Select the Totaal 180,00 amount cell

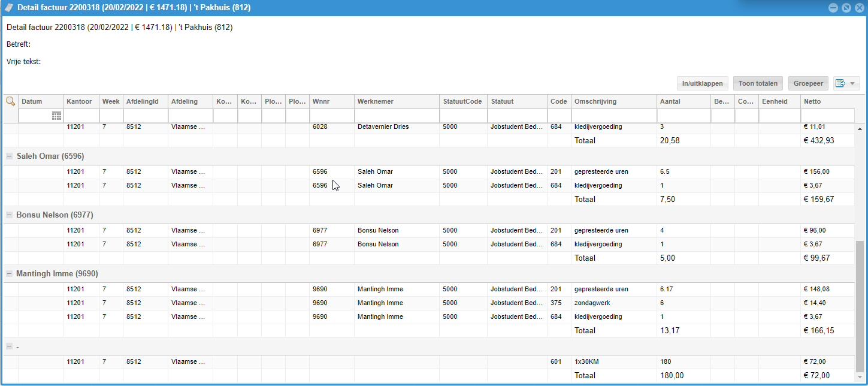click(683, 375)
